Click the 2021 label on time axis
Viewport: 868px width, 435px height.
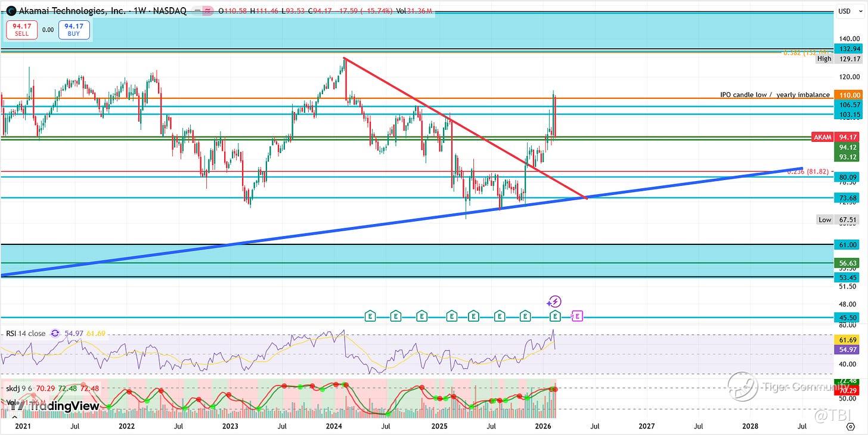click(22, 427)
